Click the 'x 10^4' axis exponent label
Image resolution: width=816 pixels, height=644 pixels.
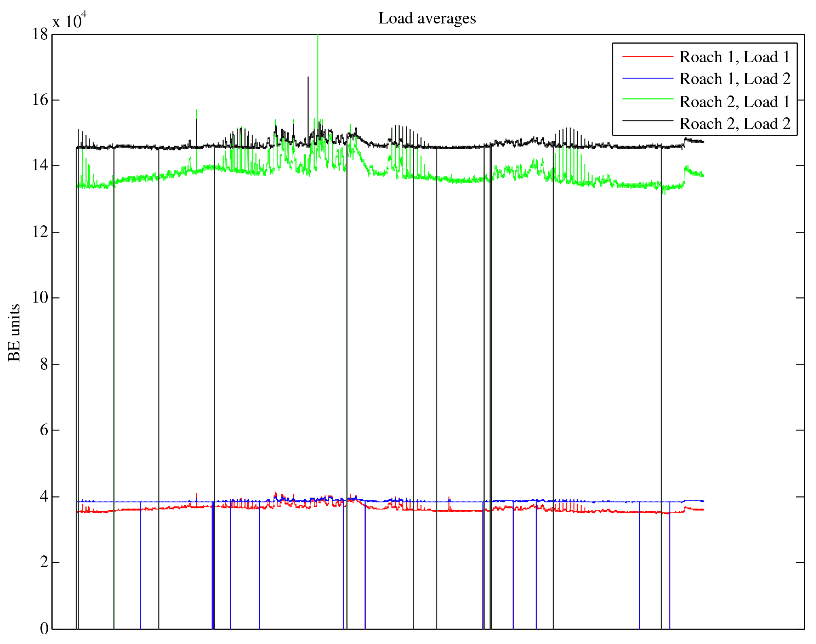(70, 20)
